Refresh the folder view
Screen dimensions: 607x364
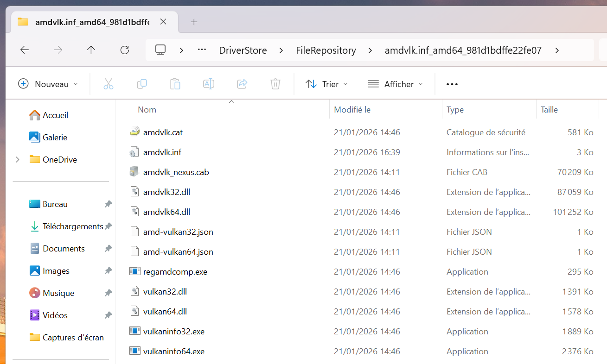coord(124,50)
